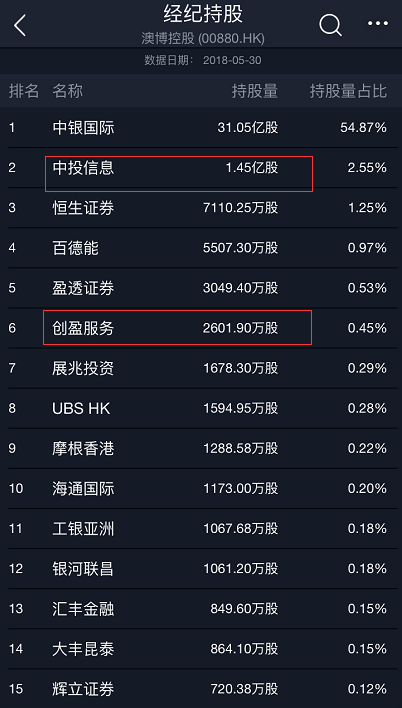The image size is (402, 708).
Task: Click the 名称 column header
Action: (x=68, y=91)
